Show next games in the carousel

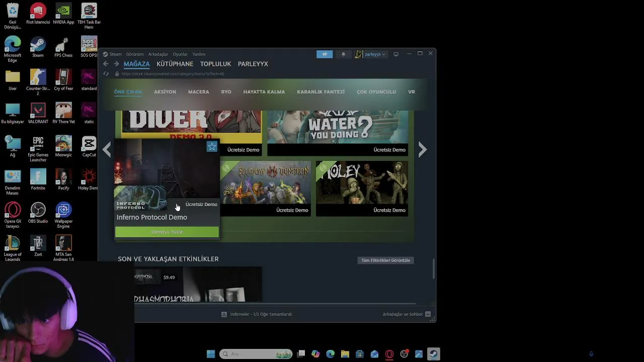423,149
